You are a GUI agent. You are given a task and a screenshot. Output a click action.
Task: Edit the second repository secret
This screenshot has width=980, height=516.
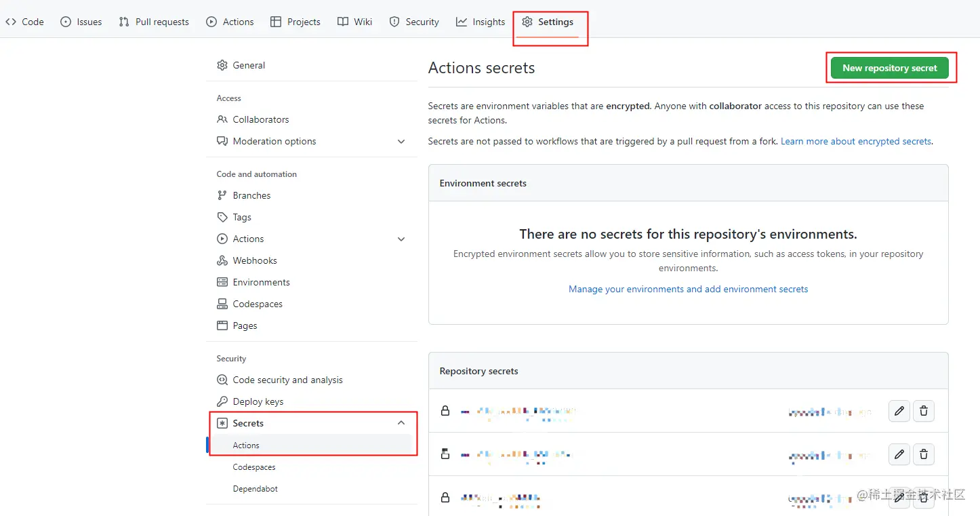pyautogui.click(x=899, y=454)
